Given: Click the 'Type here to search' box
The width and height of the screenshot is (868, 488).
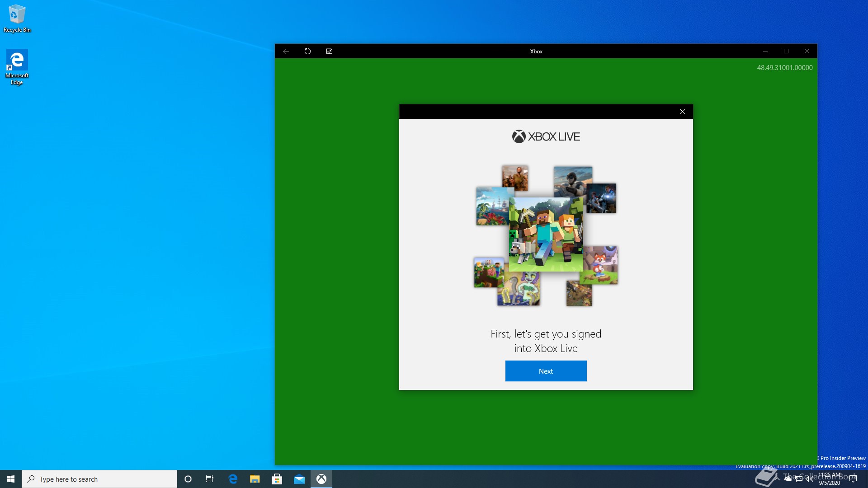Looking at the screenshot, I should click(x=99, y=479).
